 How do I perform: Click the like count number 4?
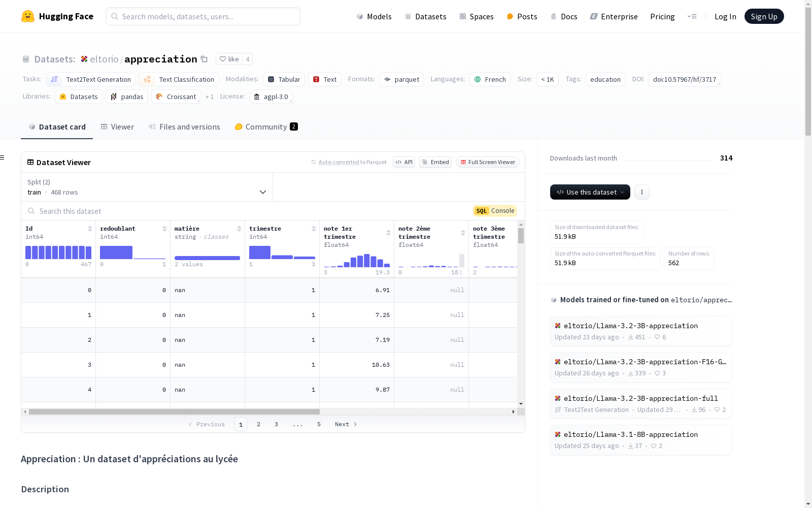click(x=248, y=59)
